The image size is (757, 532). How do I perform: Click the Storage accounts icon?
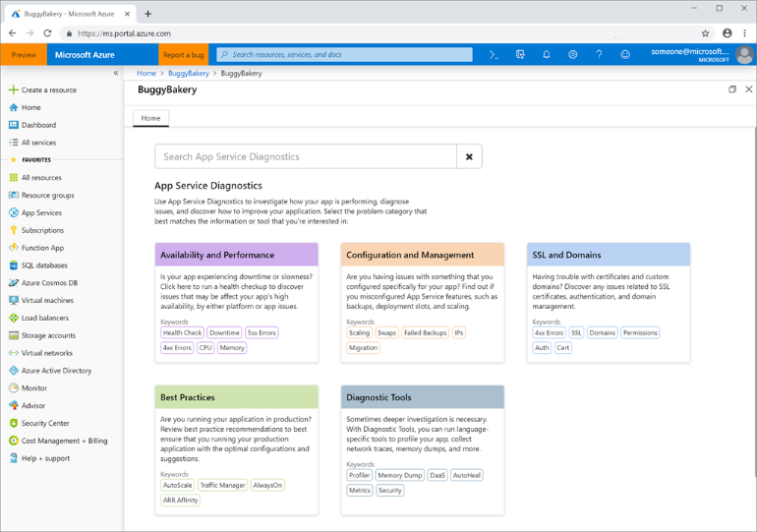tap(14, 335)
